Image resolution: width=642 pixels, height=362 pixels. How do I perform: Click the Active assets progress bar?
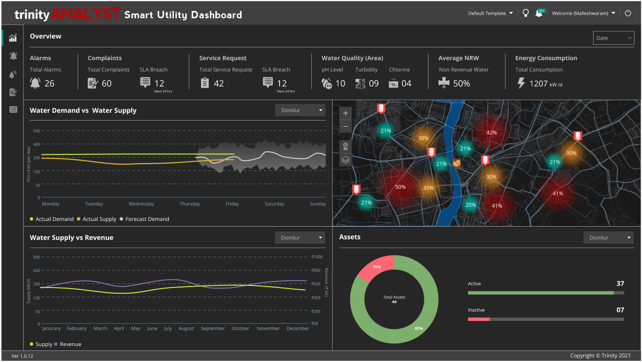(x=546, y=293)
